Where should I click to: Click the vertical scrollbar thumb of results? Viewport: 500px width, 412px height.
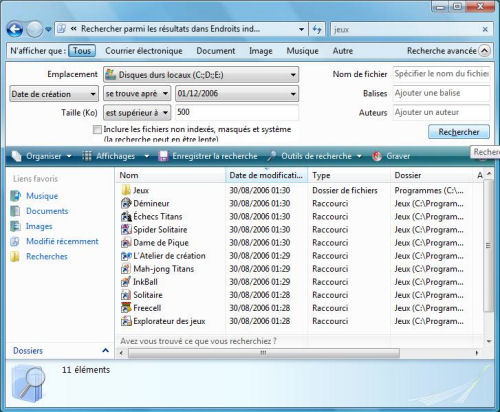click(488, 246)
